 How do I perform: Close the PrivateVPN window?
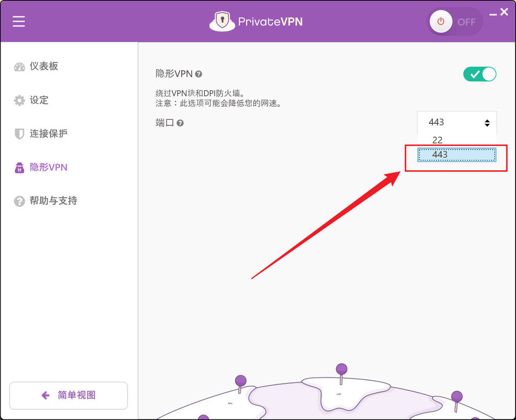(x=504, y=12)
